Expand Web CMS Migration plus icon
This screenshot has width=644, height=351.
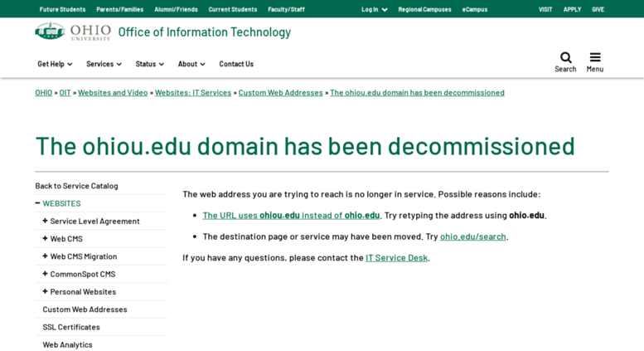coord(46,256)
